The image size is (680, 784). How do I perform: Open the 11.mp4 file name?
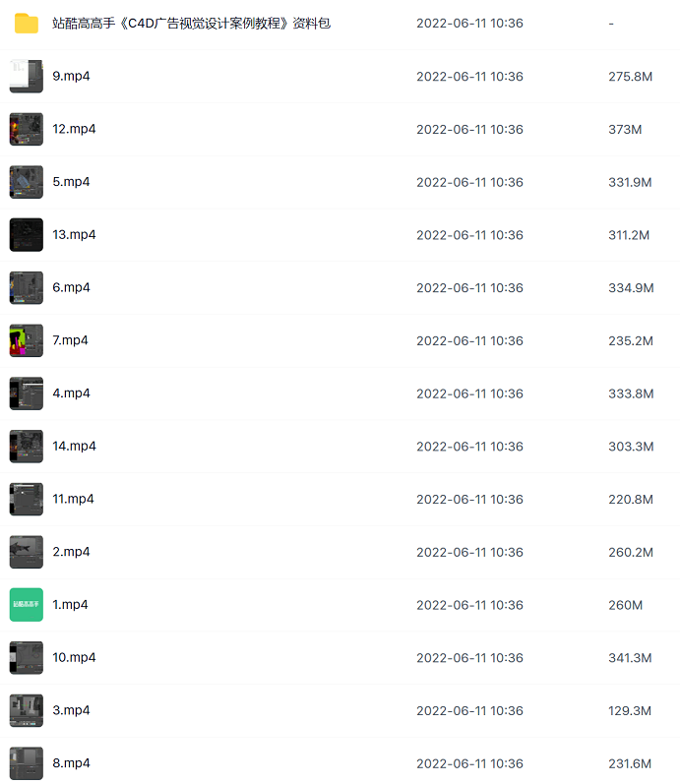(x=73, y=499)
